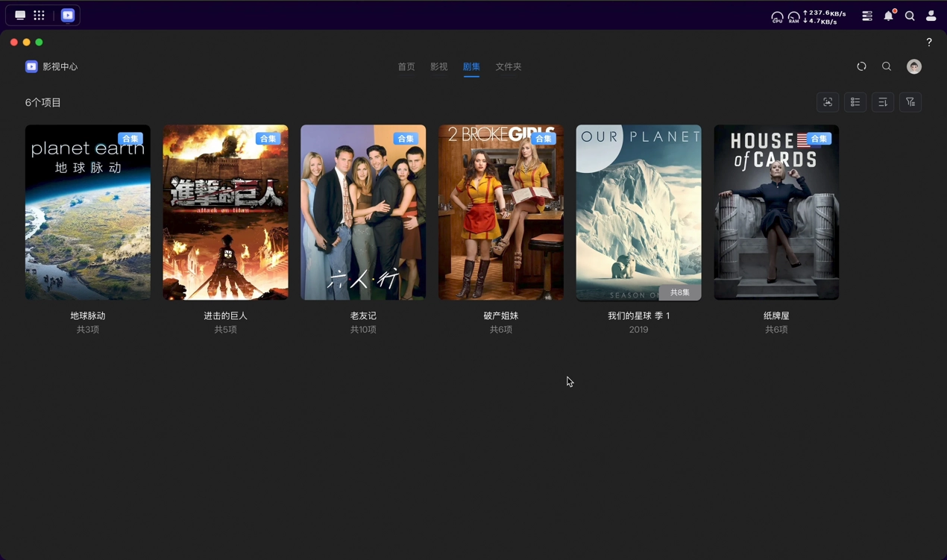Screen dimensions: 947x560
Task: Open the filter options
Action: pos(910,102)
